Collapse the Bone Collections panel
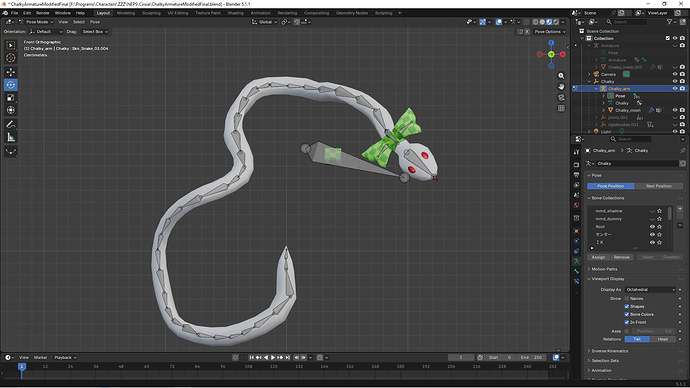690x388 pixels. pyautogui.click(x=607, y=198)
